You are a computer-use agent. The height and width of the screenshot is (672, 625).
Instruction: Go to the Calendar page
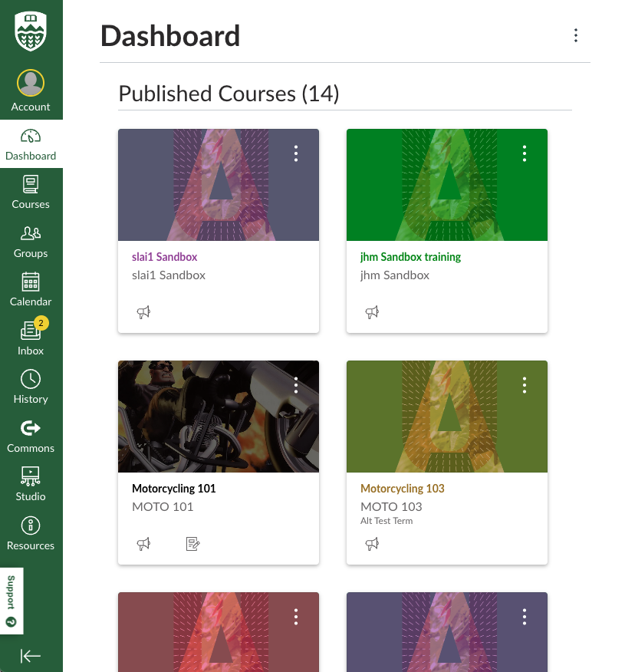coord(31,289)
